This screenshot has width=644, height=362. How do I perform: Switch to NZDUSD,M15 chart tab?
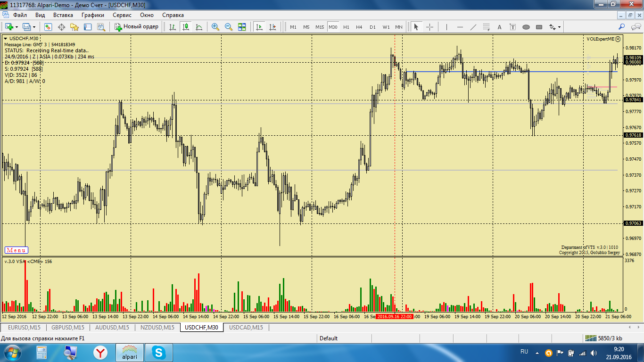click(157, 327)
